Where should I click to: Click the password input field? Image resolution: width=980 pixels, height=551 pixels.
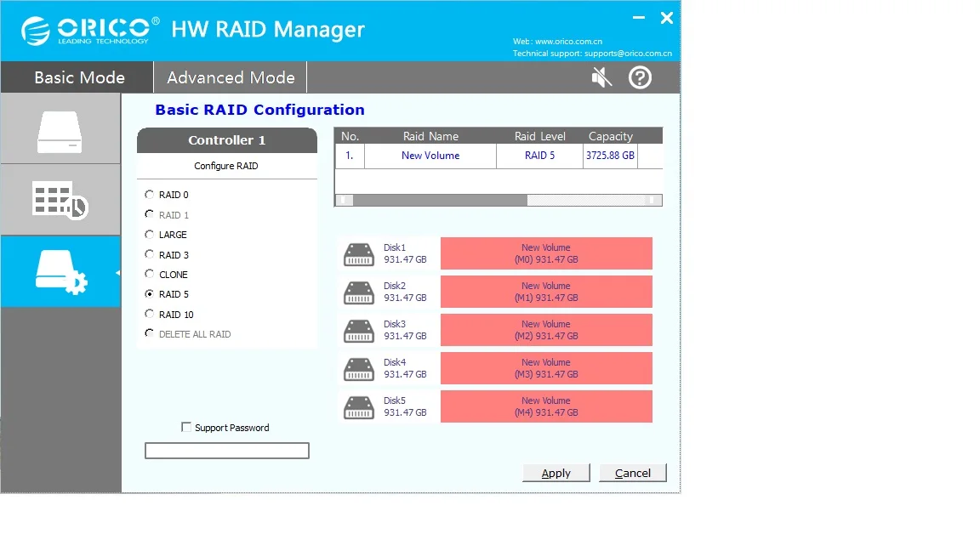pyautogui.click(x=227, y=451)
